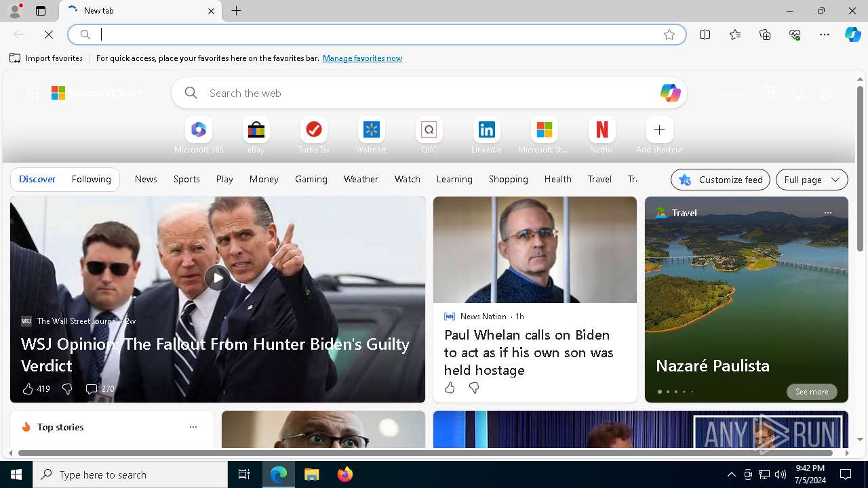
Task: Select the Following tab
Action: coord(91,179)
